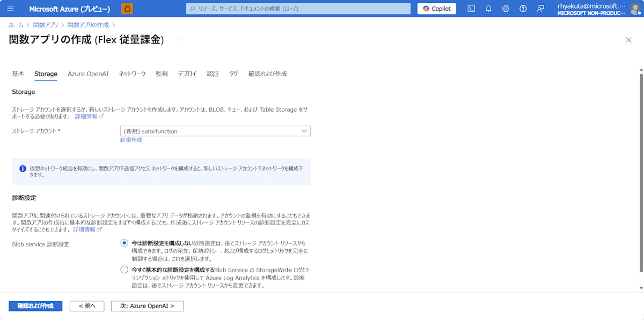644x320 pixels.
Task: Open the 監視 tab
Action: (x=162, y=74)
